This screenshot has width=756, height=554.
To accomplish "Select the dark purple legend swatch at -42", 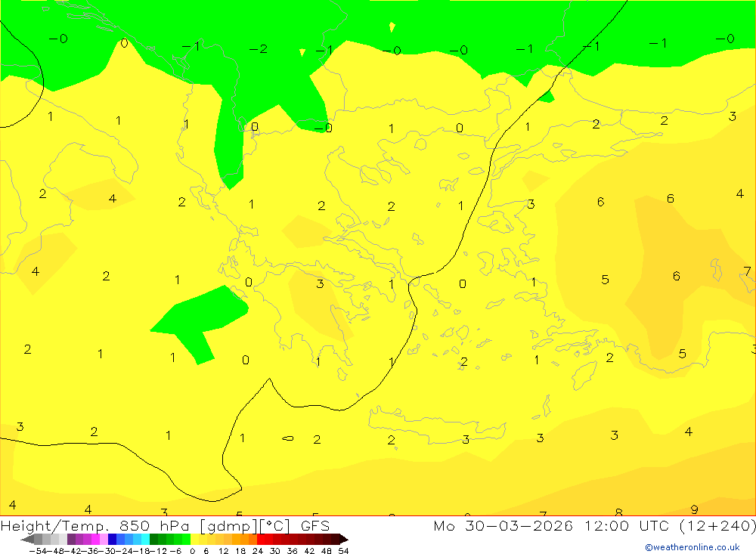I will (x=71, y=539).
